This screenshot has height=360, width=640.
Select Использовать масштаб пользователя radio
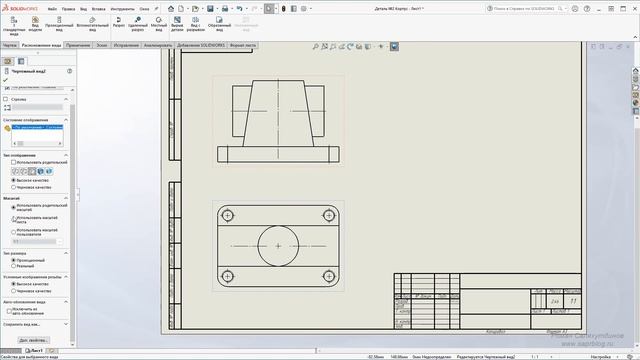(x=13, y=232)
